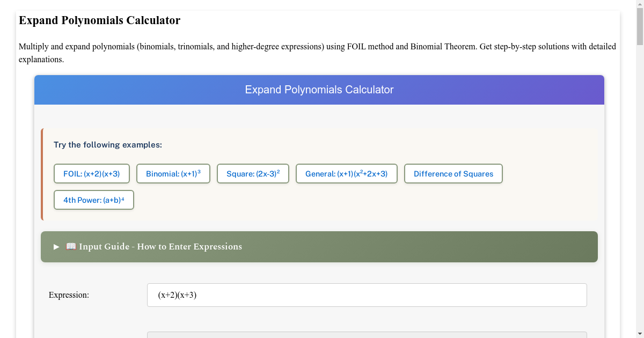The image size is (644, 338).
Task: Click the scrollbar track below the thumb
Action: (639, 161)
